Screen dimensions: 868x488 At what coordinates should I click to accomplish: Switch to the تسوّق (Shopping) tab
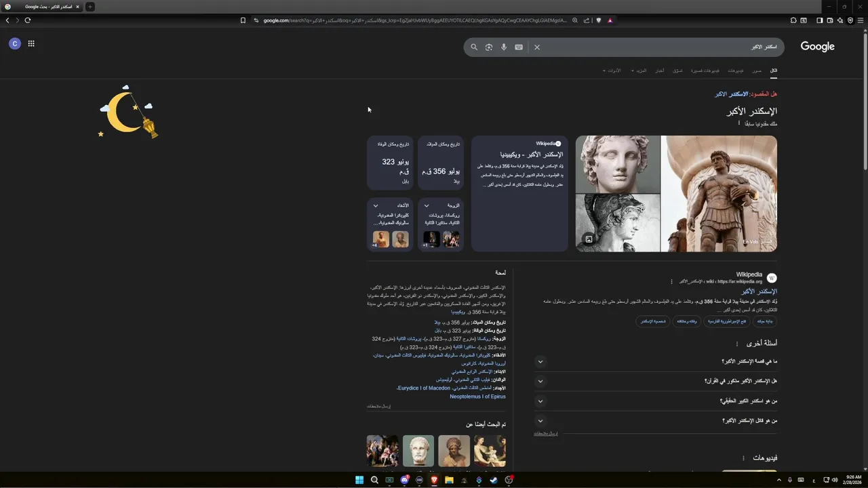tap(677, 70)
